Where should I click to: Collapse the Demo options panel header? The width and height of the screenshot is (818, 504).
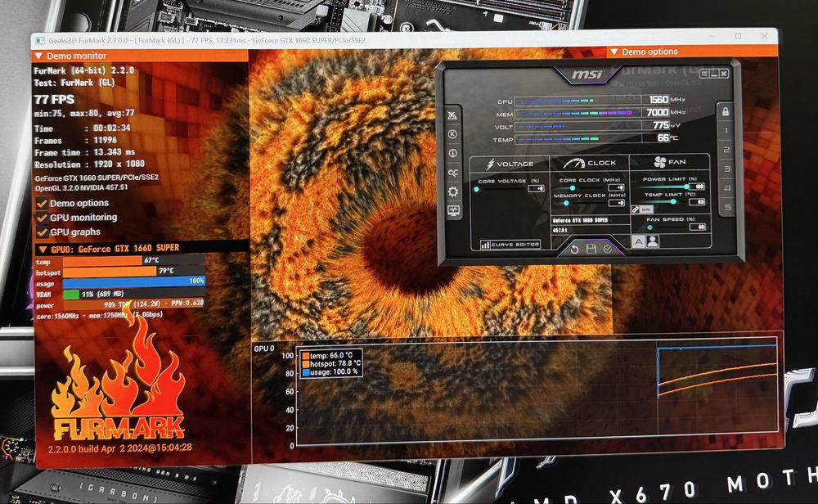tap(614, 52)
